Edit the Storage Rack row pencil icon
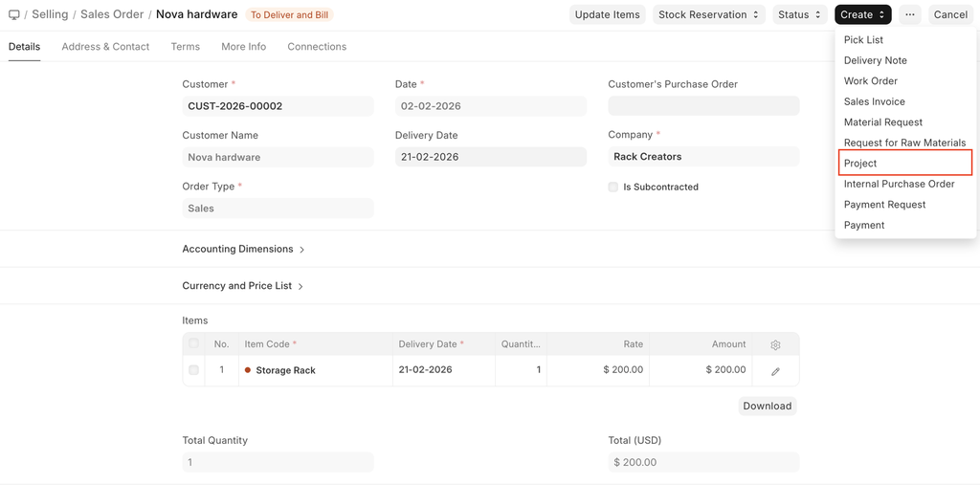 [775, 370]
